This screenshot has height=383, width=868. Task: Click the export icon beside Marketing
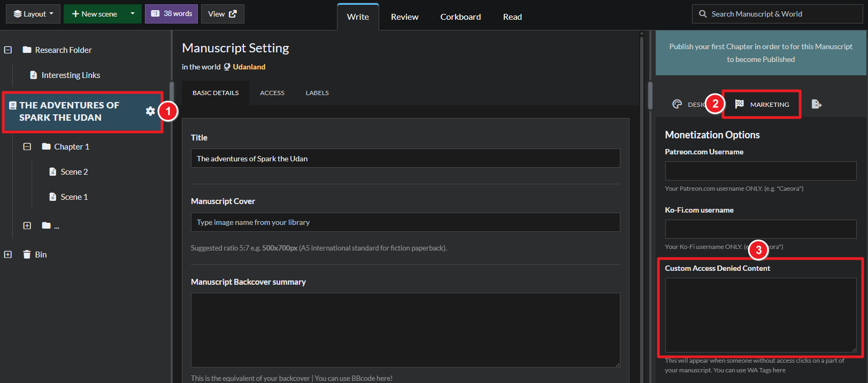click(816, 104)
